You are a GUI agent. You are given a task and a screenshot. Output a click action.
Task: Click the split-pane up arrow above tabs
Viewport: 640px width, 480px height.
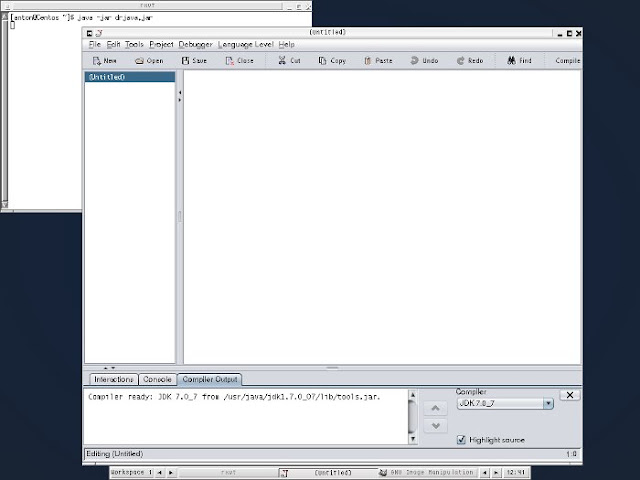pyautogui.click(x=106, y=368)
